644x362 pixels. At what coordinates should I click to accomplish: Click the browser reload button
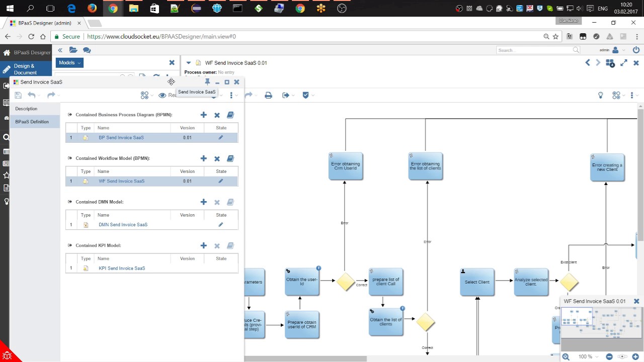coord(31,36)
